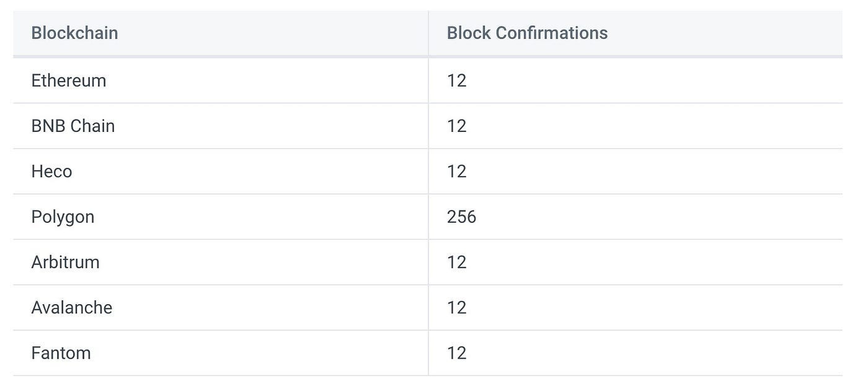868x389 pixels.
Task: Click Ethereum's confirmation count of 12
Action: pyautogui.click(x=456, y=81)
